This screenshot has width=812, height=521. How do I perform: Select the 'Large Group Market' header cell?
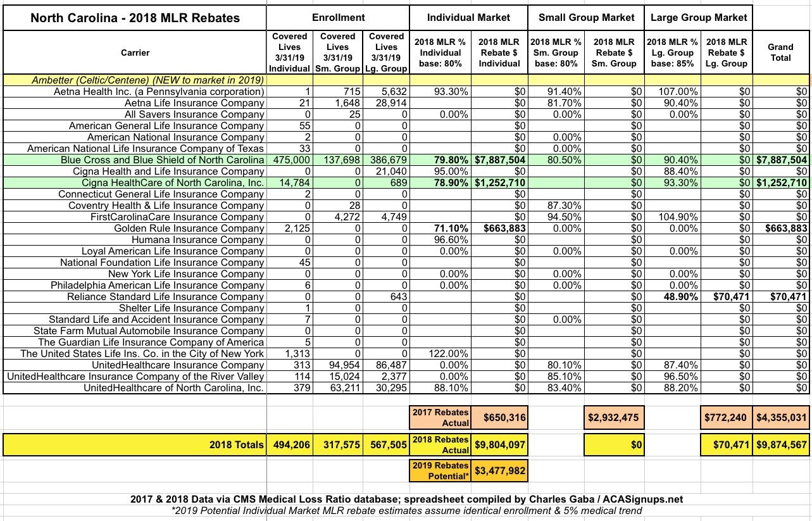[x=699, y=18]
